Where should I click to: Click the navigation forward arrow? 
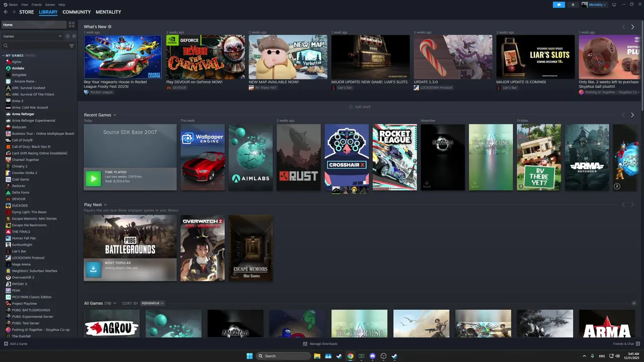pos(13,12)
